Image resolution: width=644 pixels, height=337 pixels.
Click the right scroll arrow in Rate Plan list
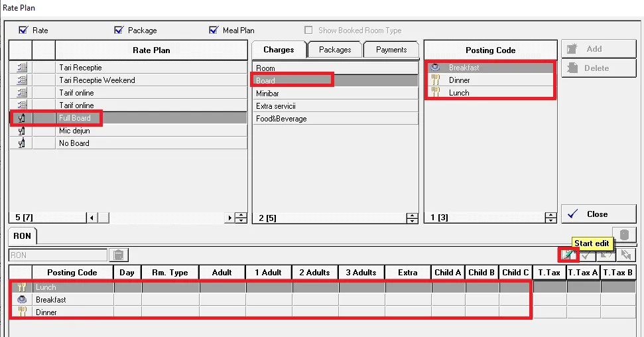229,218
